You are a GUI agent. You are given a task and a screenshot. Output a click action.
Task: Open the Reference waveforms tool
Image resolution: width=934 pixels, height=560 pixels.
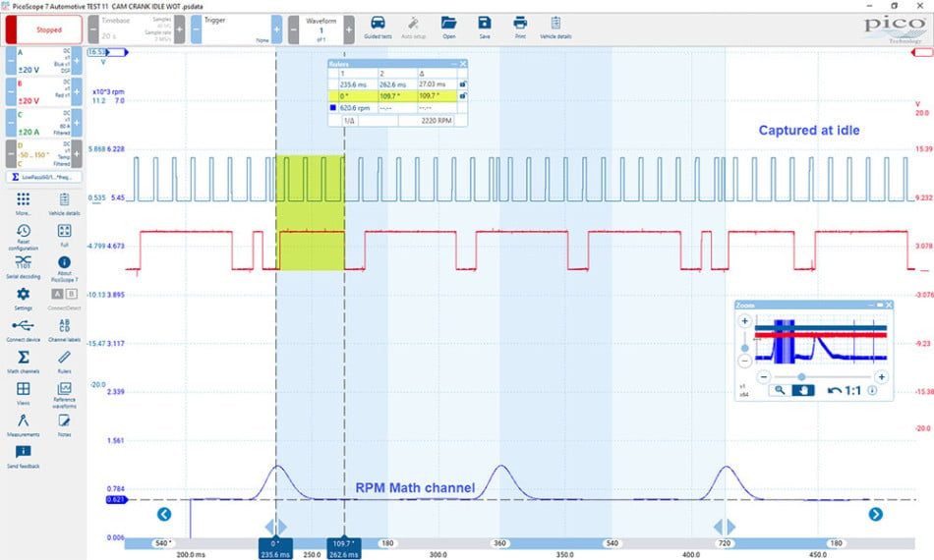click(64, 395)
